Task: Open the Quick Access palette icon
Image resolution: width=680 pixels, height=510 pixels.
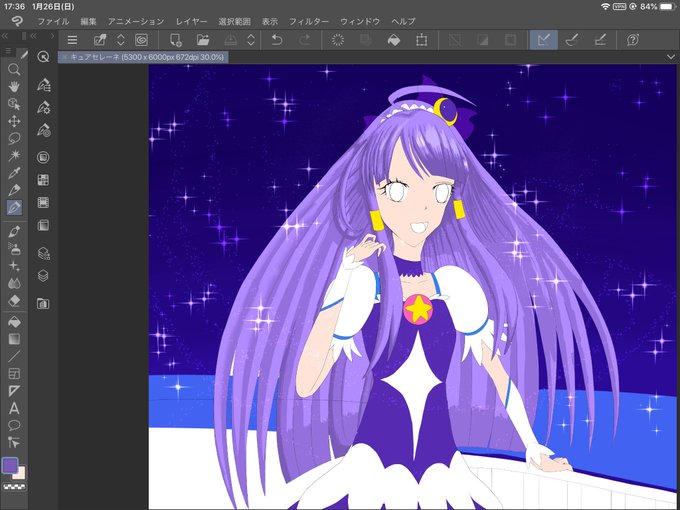Action: pos(43,56)
